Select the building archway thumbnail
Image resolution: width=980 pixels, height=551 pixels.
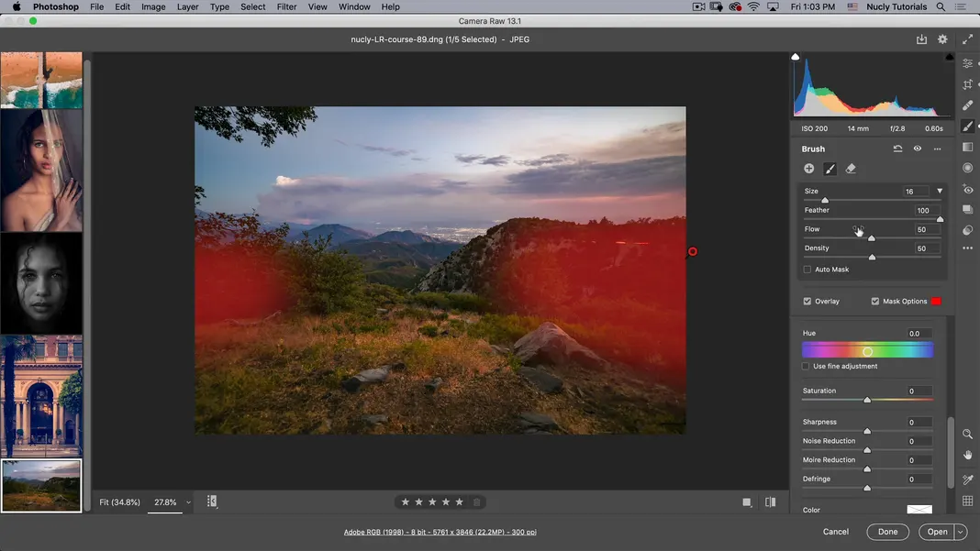pyautogui.click(x=41, y=396)
